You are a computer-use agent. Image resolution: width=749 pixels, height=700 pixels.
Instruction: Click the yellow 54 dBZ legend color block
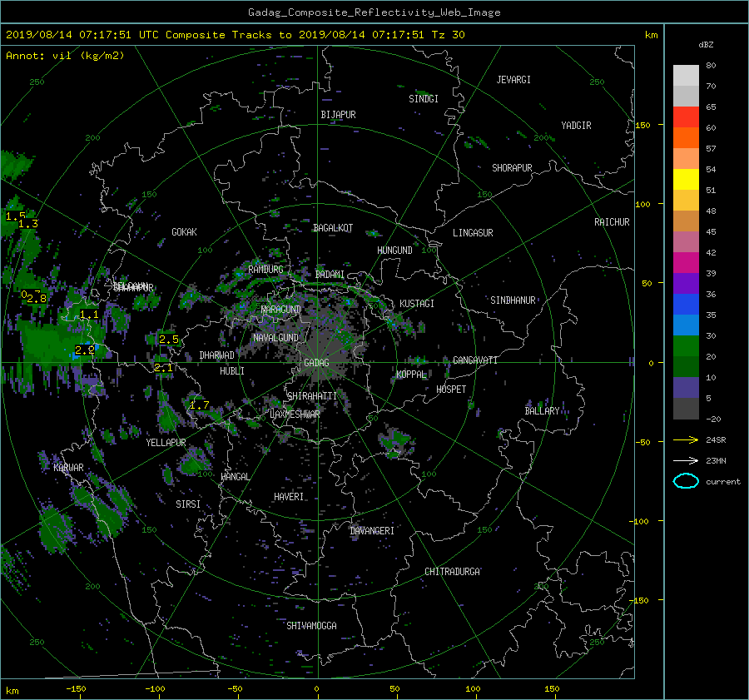pyautogui.click(x=686, y=179)
